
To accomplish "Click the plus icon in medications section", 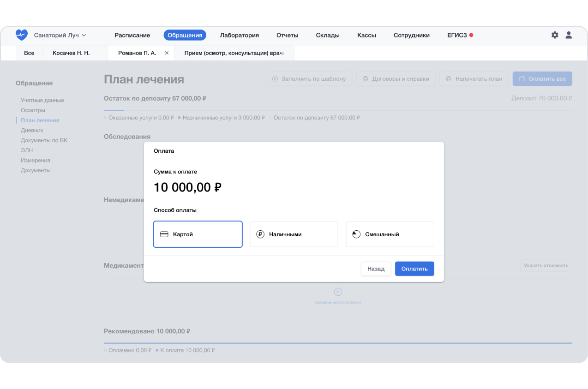I will [x=338, y=292].
